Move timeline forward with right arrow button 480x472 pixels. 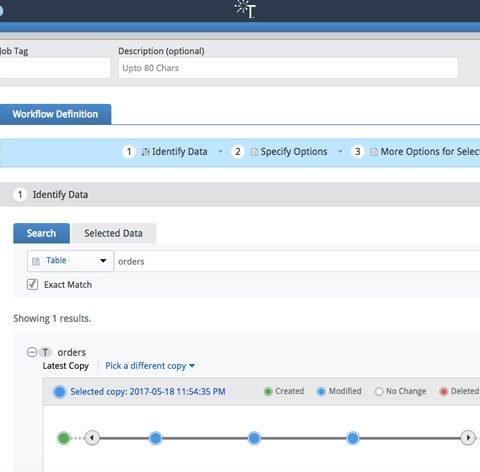(x=468, y=437)
